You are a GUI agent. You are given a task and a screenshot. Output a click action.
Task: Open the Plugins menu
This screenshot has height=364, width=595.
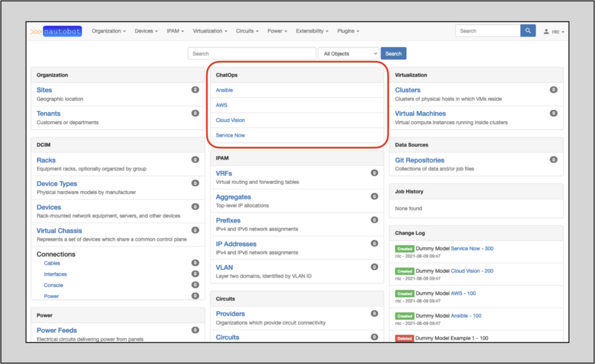click(x=348, y=31)
